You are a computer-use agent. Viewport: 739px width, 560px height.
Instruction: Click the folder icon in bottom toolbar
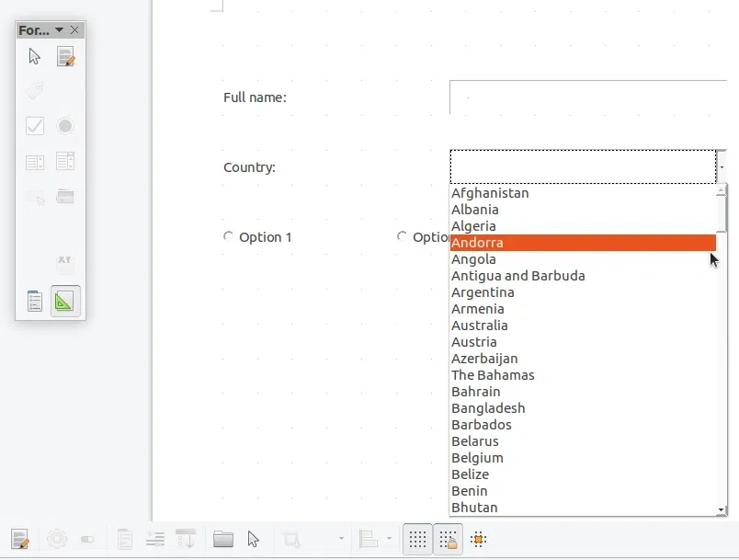tap(223, 540)
